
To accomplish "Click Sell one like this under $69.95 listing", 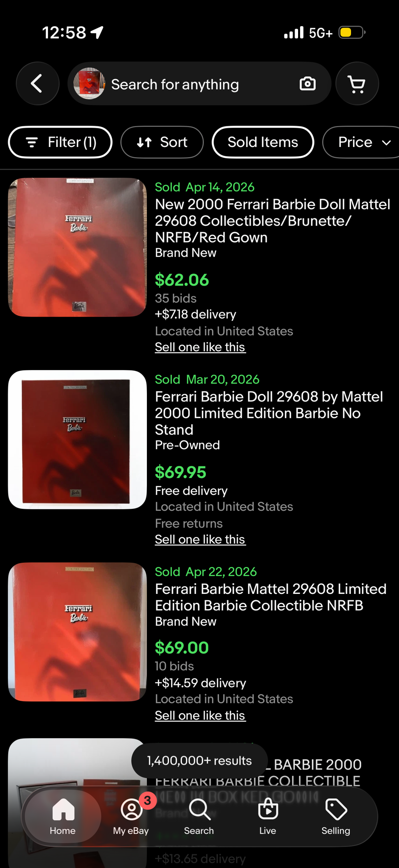I will click(200, 539).
